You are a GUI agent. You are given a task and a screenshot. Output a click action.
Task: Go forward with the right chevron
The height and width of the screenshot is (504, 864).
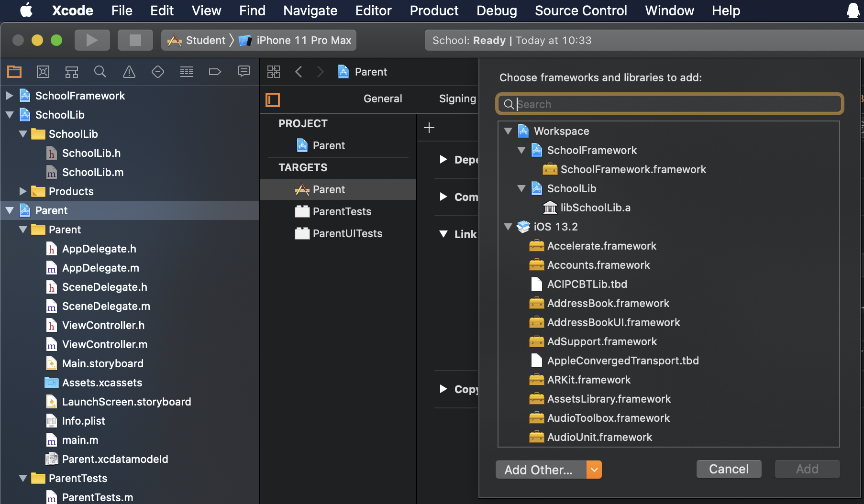[321, 72]
